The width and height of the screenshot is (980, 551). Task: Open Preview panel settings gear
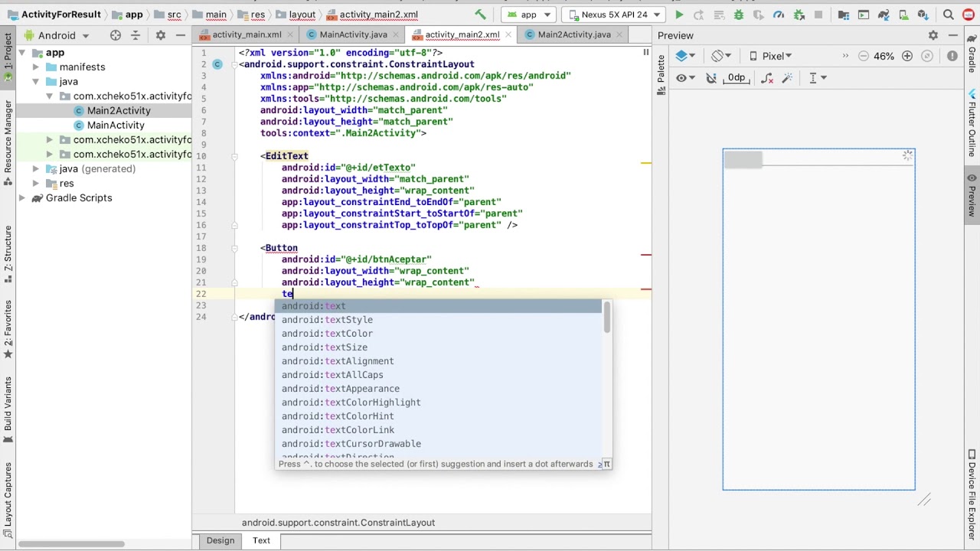933,35
